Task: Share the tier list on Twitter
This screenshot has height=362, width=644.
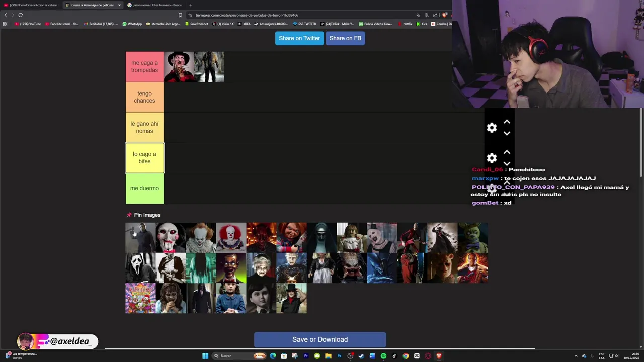Action: (299, 38)
